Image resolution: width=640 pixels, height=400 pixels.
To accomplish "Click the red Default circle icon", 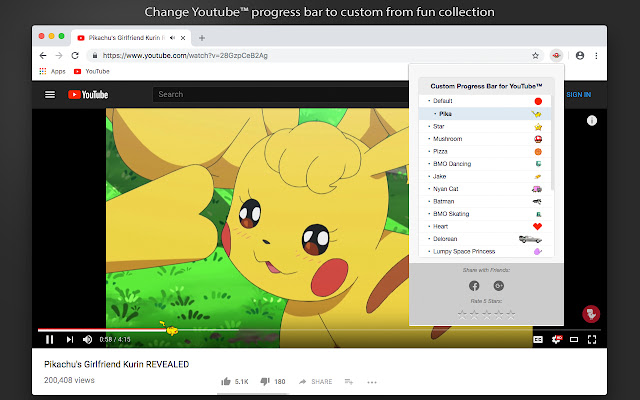I will [538, 101].
